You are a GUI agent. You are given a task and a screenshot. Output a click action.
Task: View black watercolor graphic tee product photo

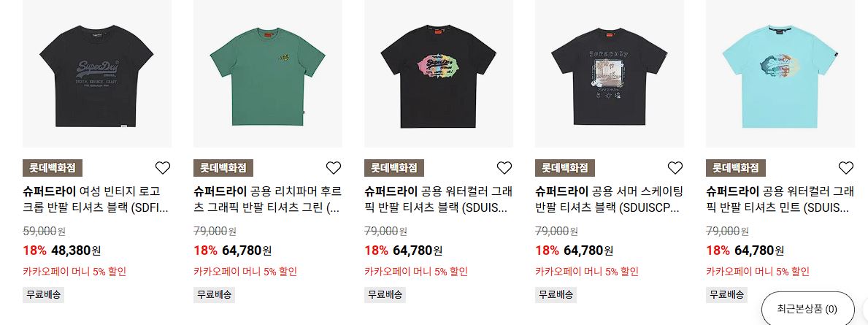[439, 74]
